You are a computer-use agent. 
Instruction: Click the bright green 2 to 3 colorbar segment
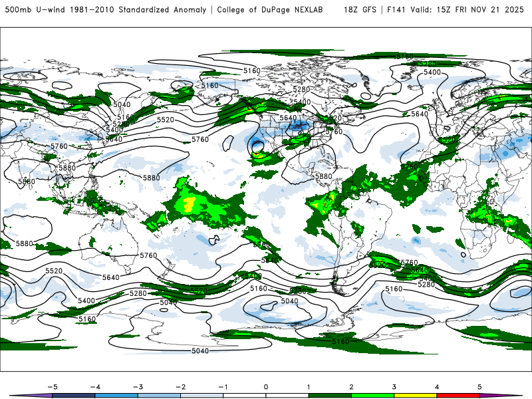pos(372,396)
